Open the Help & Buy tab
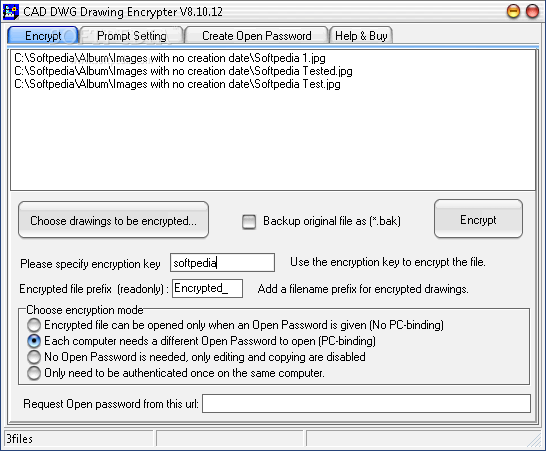This screenshot has width=546, height=451. coord(361,36)
